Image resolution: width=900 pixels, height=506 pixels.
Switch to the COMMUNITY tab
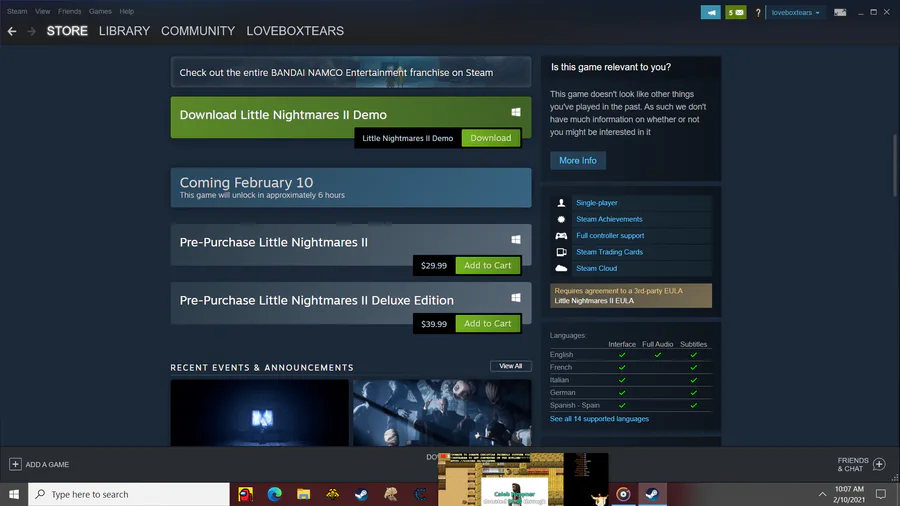click(x=198, y=31)
